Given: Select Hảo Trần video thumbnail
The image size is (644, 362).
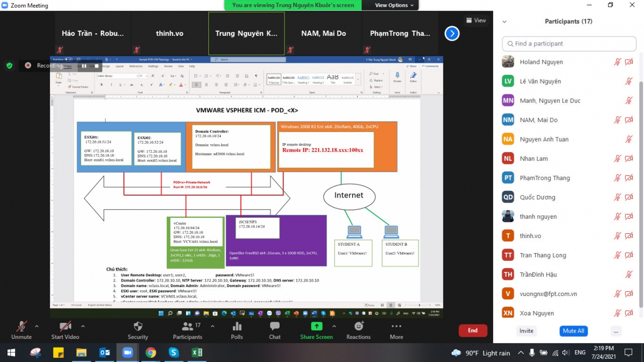Looking at the screenshot, I should (92, 33).
